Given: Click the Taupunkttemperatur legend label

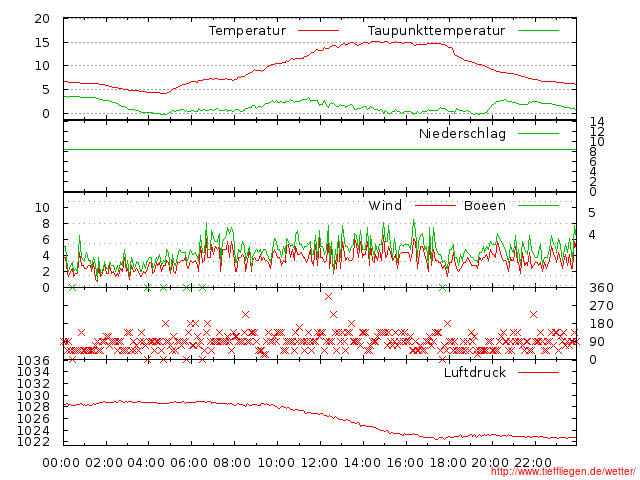Looking at the screenshot, I should [x=436, y=31].
